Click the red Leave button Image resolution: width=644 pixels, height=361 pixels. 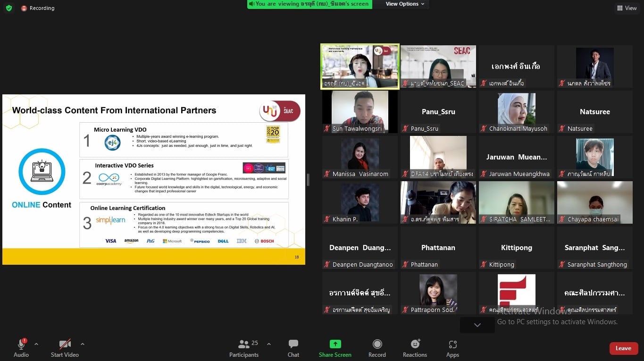coord(623,348)
